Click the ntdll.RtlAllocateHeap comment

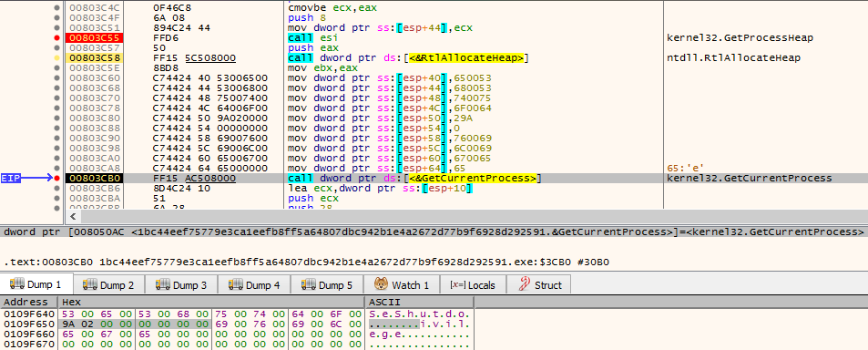(x=735, y=57)
